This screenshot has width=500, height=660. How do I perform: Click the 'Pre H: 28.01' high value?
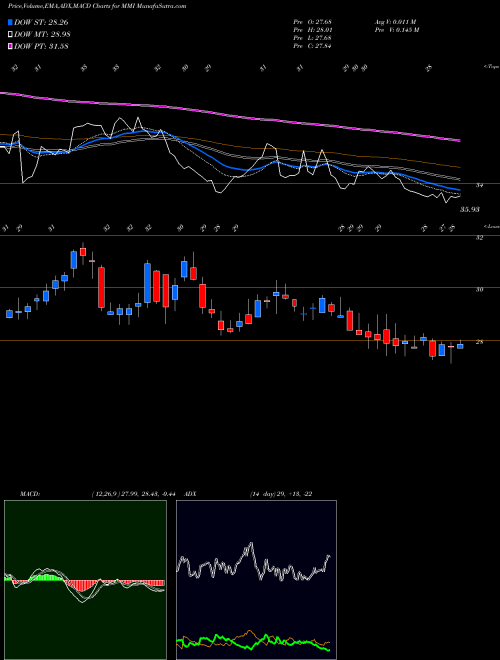(x=313, y=30)
